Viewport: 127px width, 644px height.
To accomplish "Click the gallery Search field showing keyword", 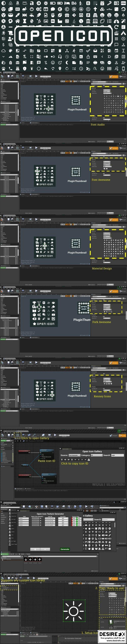I will 108,519.
